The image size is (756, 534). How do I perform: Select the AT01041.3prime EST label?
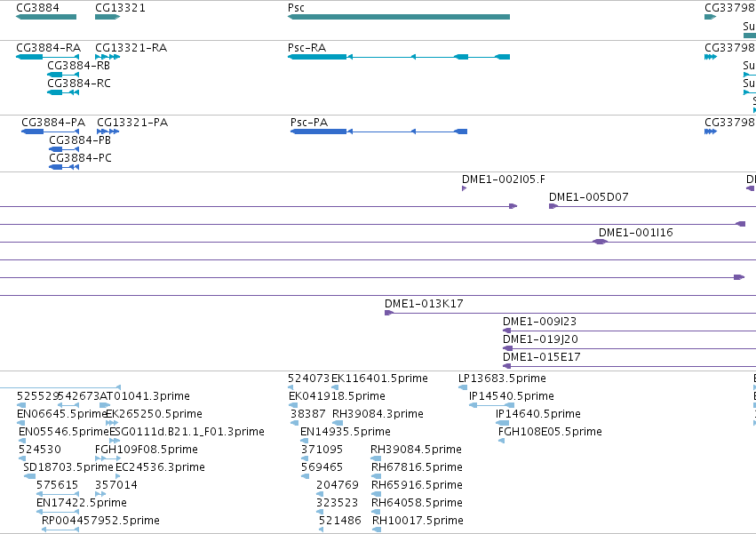(145, 396)
